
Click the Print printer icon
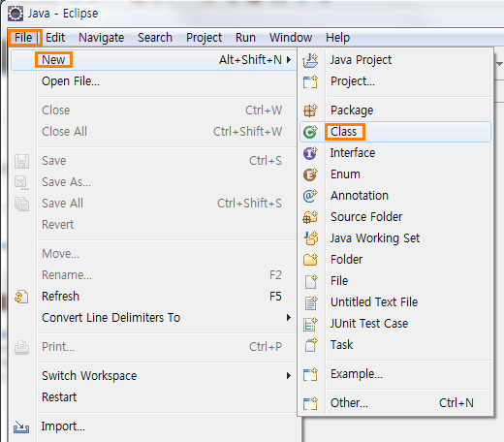click(x=21, y=347)
